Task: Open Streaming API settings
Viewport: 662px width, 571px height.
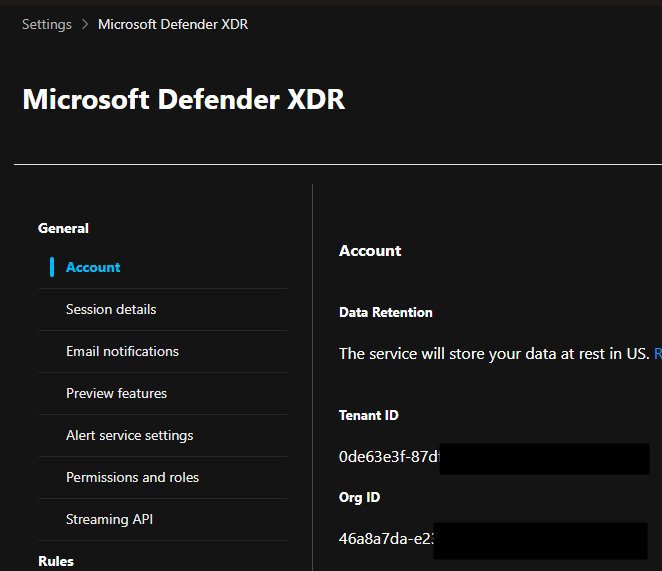Action: [x=109, y=519]
